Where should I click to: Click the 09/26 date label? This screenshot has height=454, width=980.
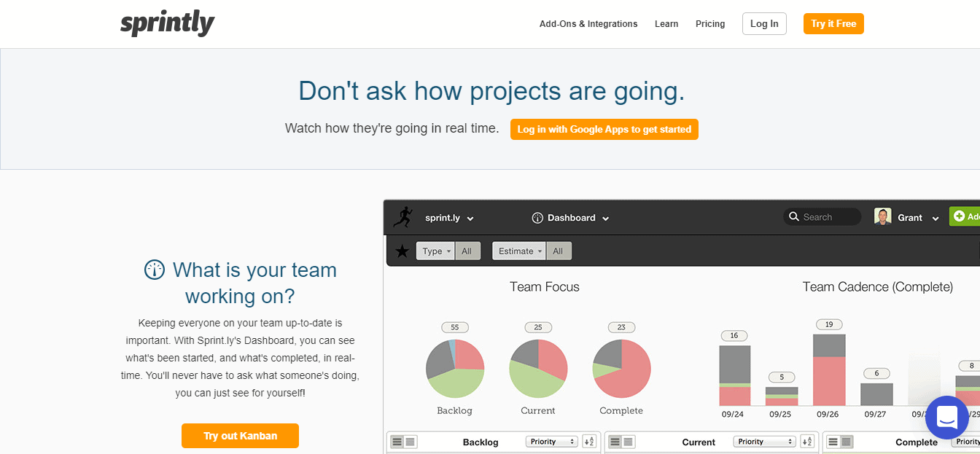(x=829, y=414)
